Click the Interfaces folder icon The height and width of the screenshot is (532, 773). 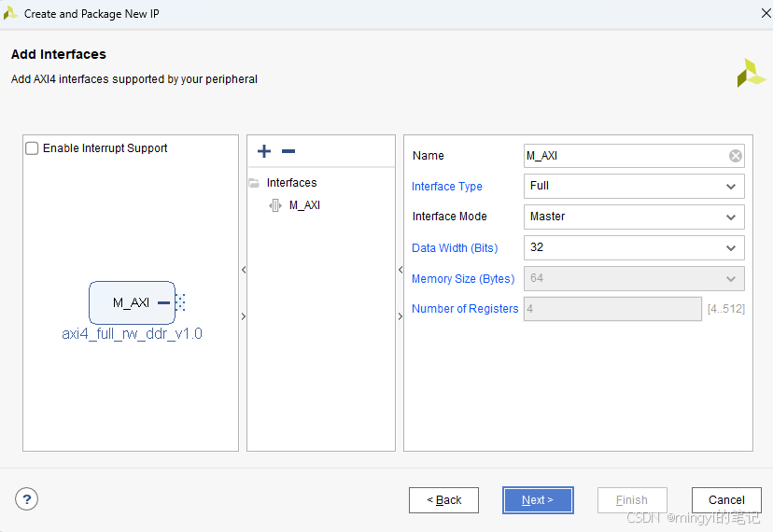254,183
